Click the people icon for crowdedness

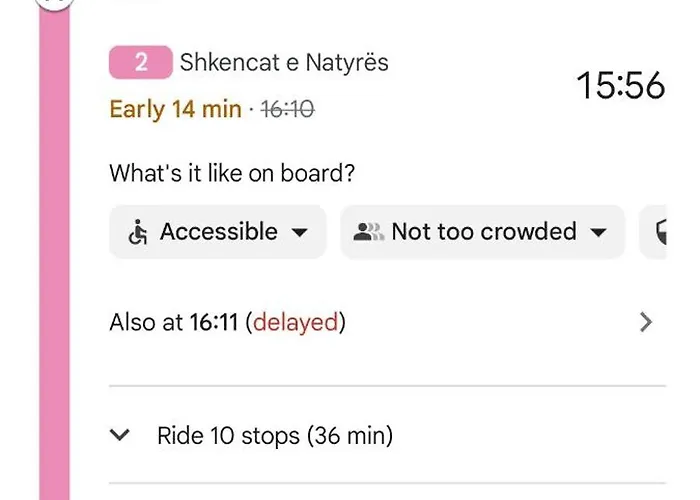pos(368,232)
